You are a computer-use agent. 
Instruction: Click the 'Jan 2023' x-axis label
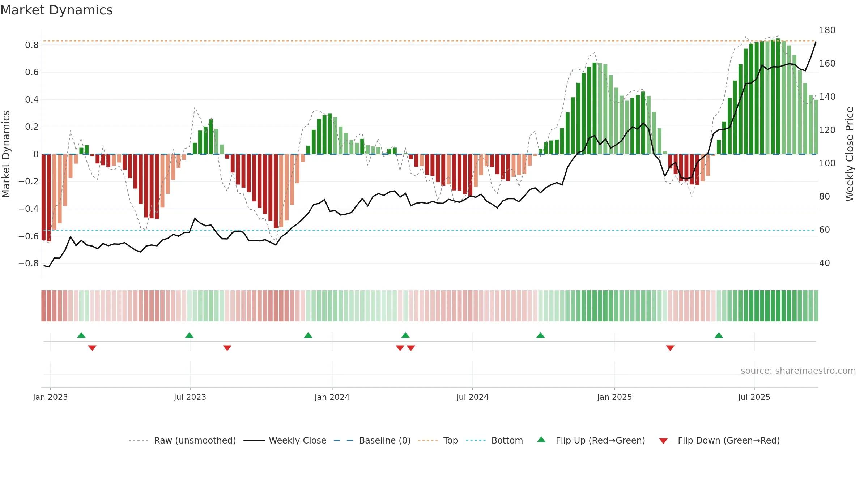click(x=50, y=397)
